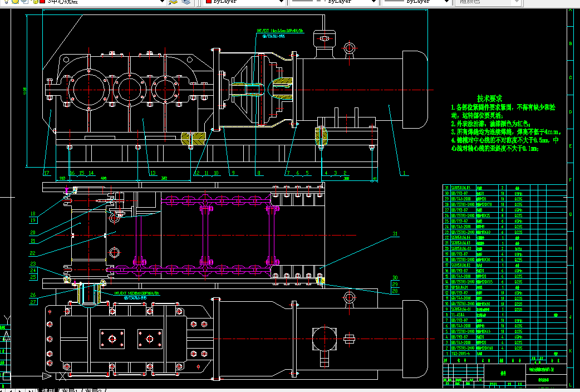
Task: Select the vertical 1105 height dimension text
Action: tap(25, 91)
